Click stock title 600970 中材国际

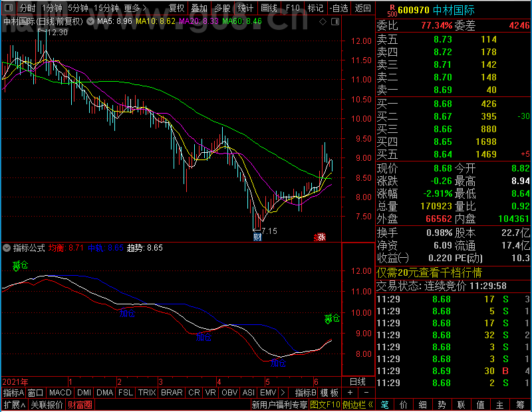click(436, 10)
